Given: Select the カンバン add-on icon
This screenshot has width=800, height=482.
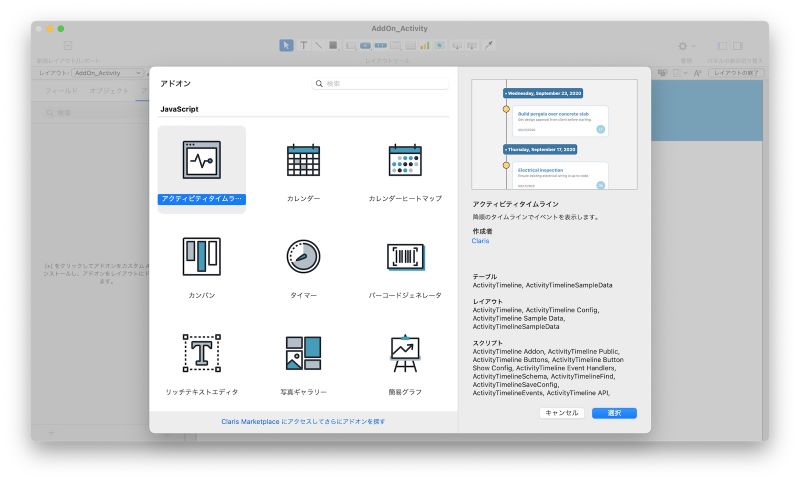Looking at the screenshot, I should coord(202,256).
